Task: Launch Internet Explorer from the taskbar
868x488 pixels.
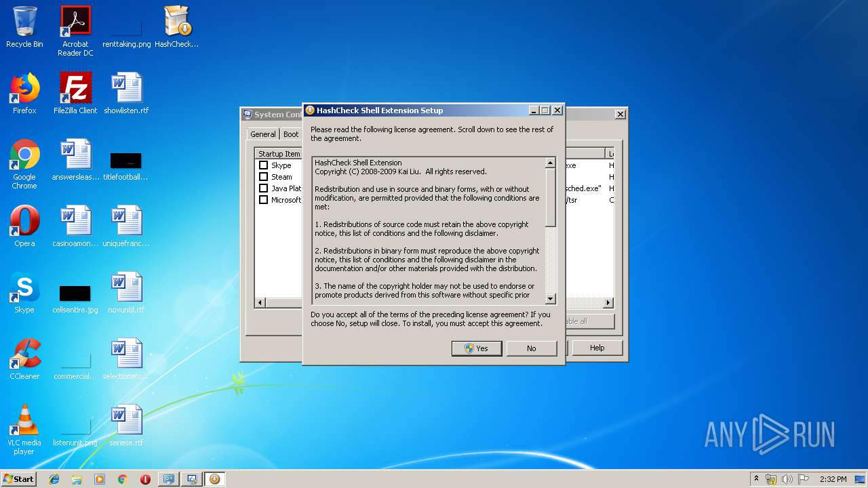Action: coord(54,479)
